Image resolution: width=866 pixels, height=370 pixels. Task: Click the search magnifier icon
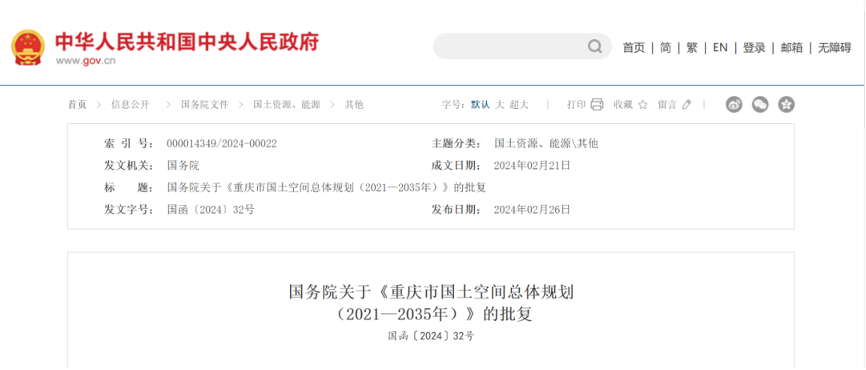coord(595,46)
